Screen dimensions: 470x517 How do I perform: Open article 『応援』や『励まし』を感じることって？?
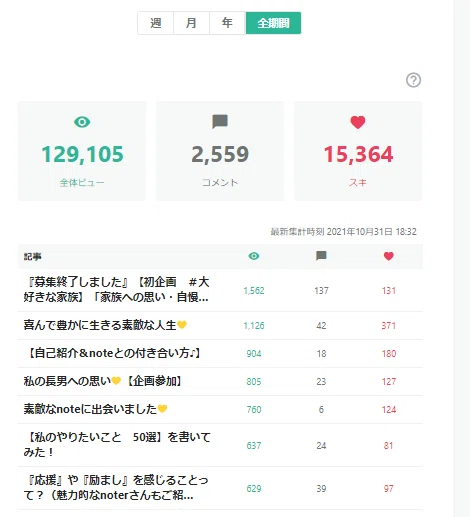click(x=116, y=487)
